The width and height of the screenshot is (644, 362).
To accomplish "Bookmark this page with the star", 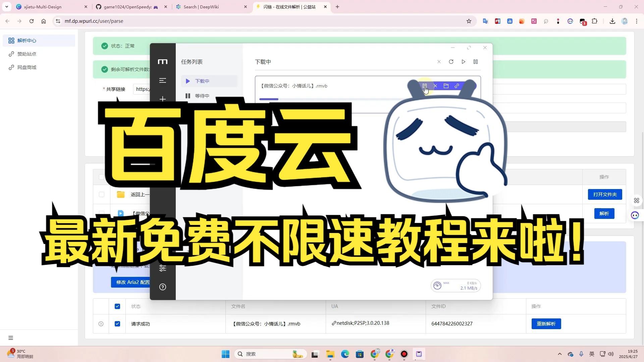I will click(x=469, y=21).
